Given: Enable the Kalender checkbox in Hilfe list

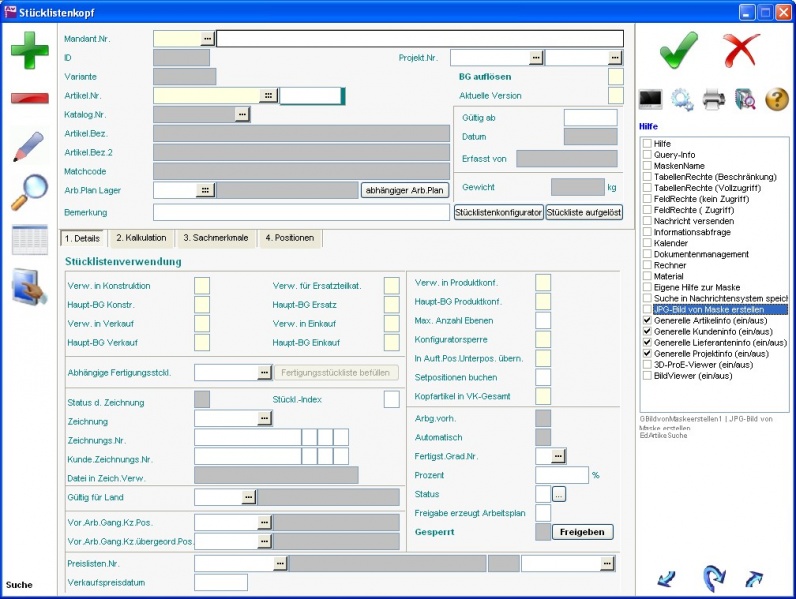Looking at the screenshot, I should coord(647,243).
